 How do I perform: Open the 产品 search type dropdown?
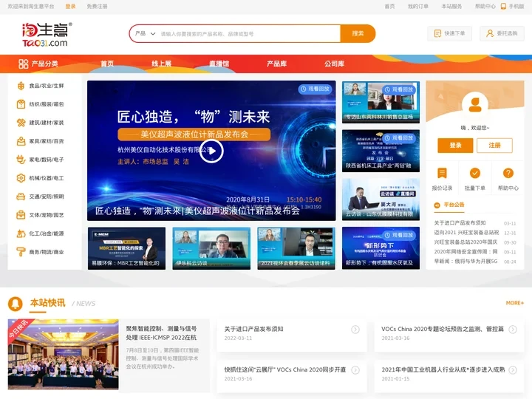tap(146, 33)
